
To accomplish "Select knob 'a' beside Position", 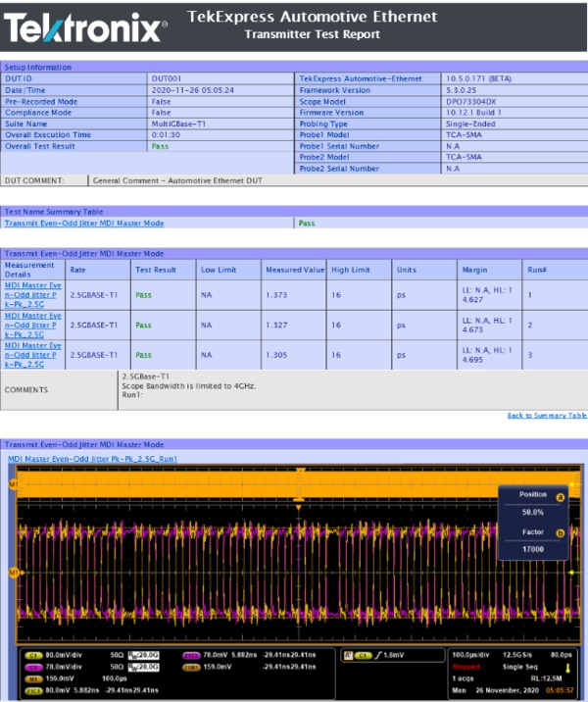I will pos(561,497).
